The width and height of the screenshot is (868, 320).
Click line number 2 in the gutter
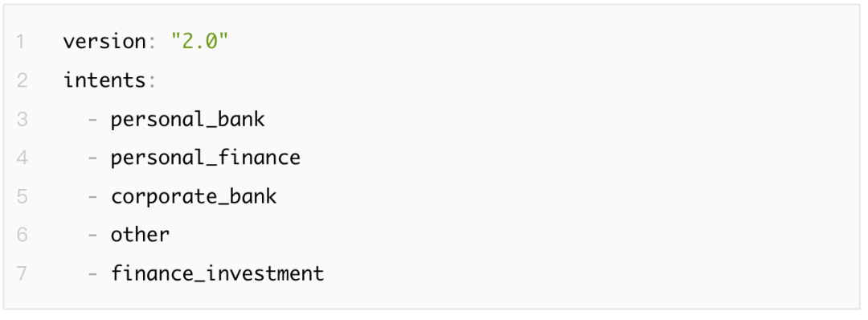pos(22,81)
